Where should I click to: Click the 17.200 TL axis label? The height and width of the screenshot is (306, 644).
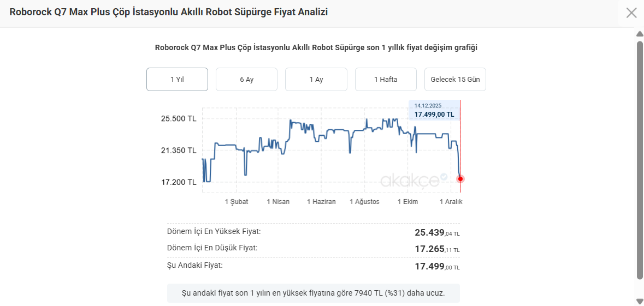pos(179,182)
